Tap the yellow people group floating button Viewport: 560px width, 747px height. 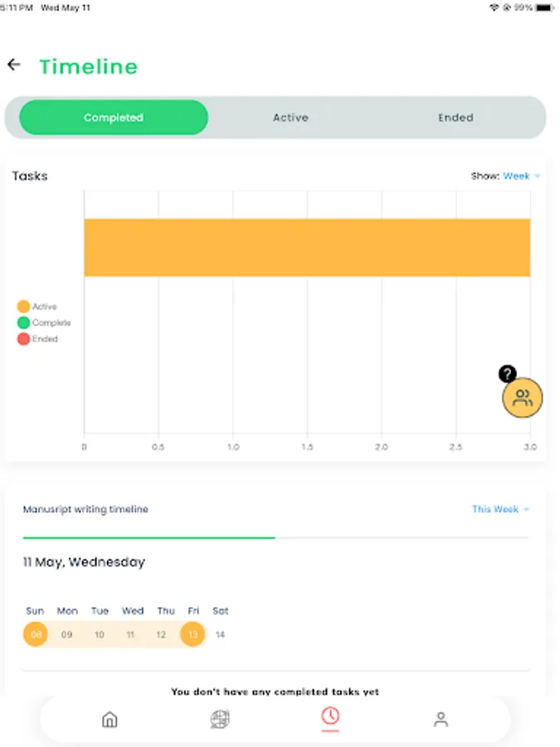pos(523,398)
